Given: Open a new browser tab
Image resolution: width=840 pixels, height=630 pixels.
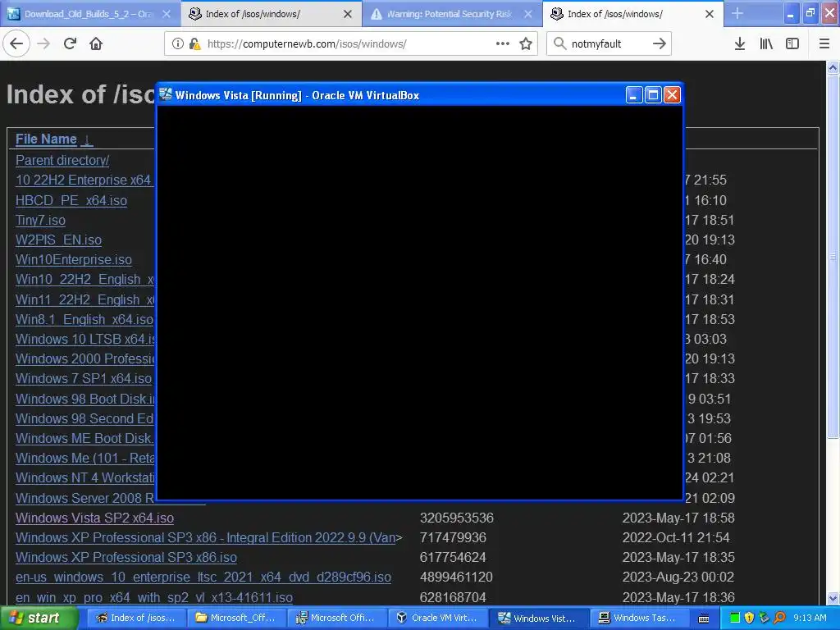Looking at the screenshot, I should tap(737, 13).
